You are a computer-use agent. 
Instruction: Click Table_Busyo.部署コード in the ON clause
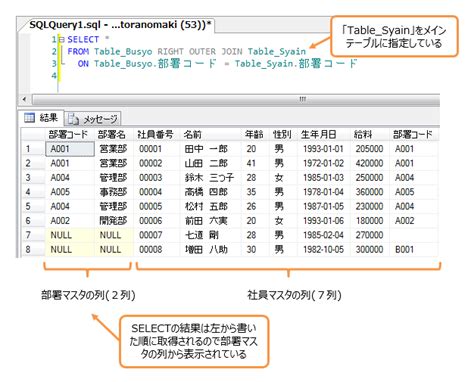[x=155, y=63]
